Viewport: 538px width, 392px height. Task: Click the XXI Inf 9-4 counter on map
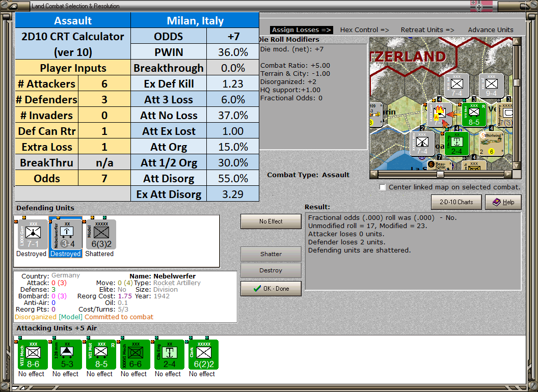click(491, 86)
